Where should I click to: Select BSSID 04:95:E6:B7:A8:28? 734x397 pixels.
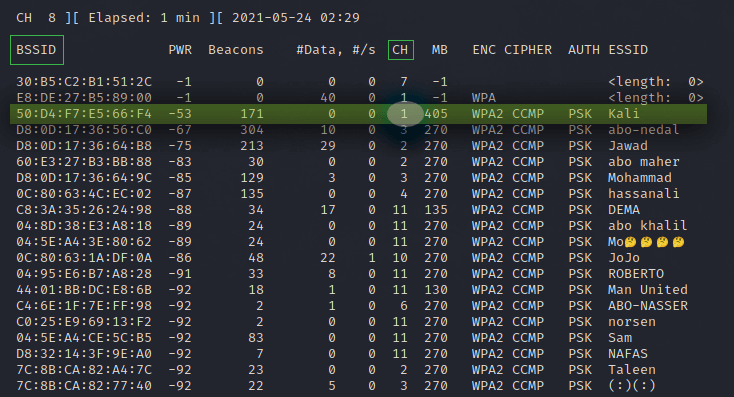(84, 273)
